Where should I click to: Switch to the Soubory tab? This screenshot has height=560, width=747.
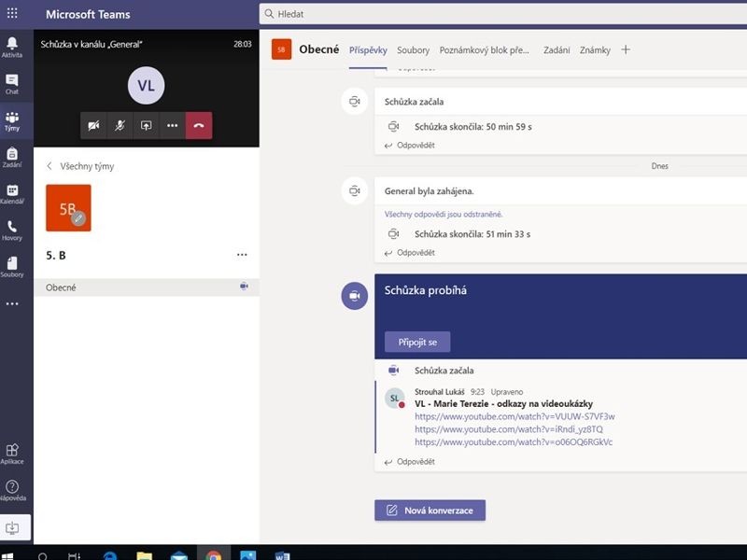pos(413,50)
